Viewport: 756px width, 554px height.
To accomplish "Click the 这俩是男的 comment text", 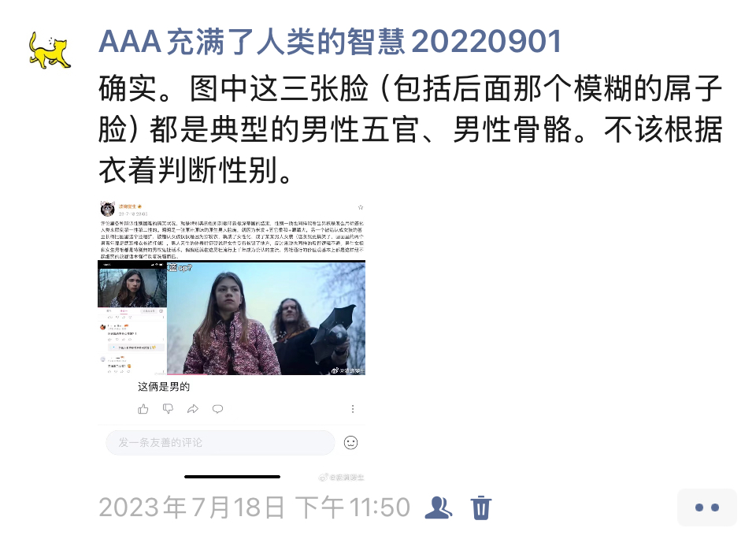I will [164, 387].
